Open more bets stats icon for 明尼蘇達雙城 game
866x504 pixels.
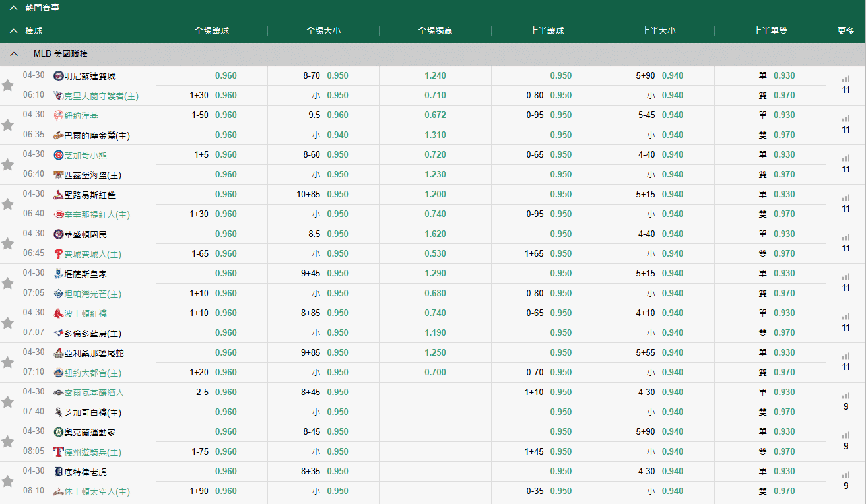coord(846,79)
